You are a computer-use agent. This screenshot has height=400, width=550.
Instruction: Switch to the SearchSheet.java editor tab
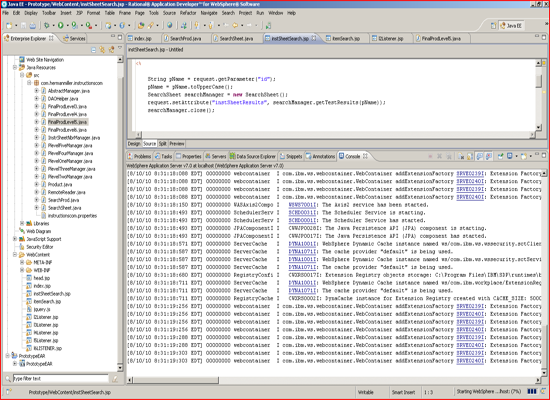coord(236,38)
